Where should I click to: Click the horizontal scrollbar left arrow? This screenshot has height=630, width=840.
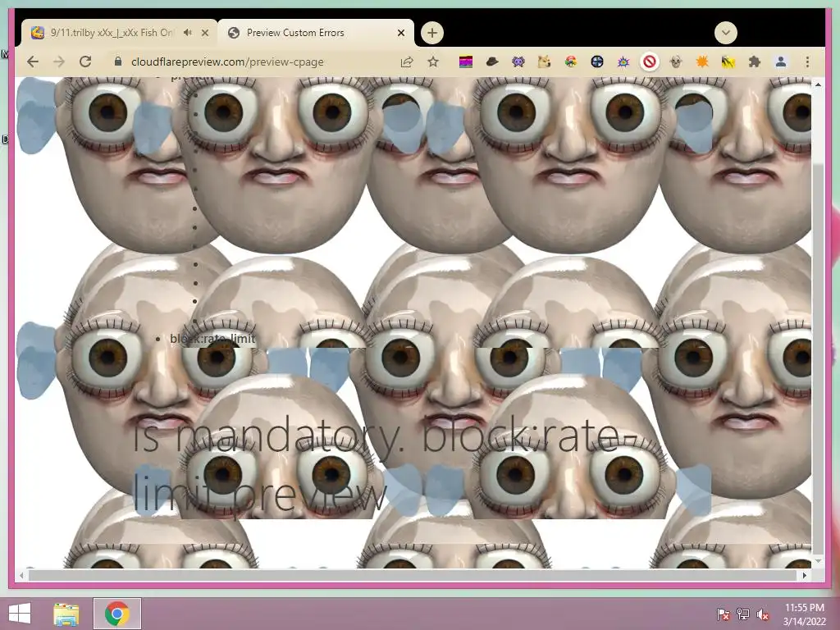[21, 575]
